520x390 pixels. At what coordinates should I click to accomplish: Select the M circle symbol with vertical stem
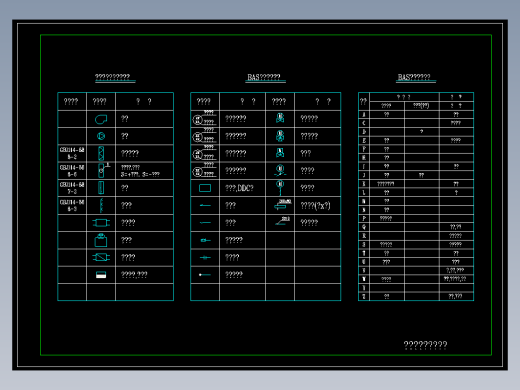(280, 188)
